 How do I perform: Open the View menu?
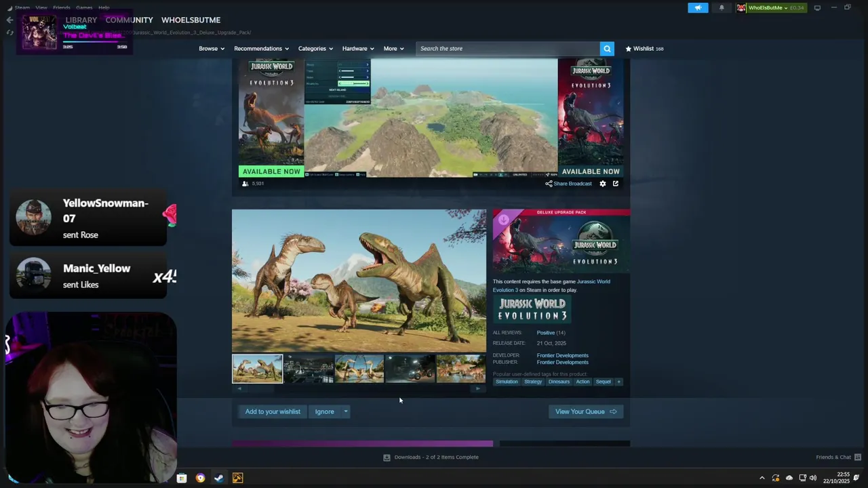click(x=41, y=7)
